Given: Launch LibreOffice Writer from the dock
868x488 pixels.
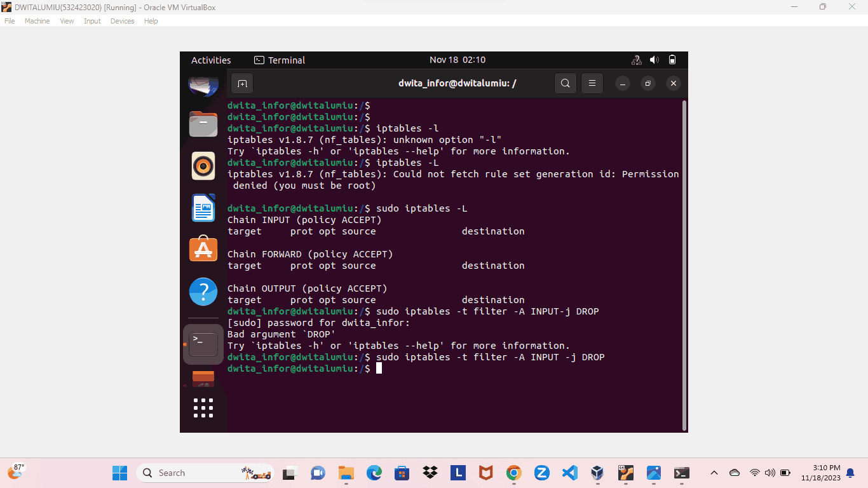Looking at the screenshot, I should coord(203,208).
